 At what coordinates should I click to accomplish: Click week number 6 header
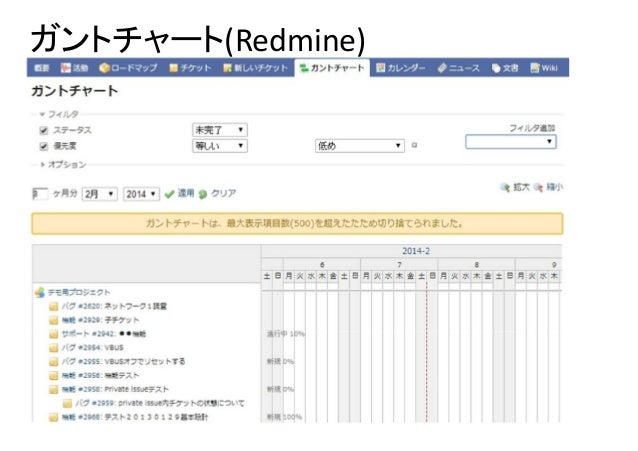tap(322, 265)
